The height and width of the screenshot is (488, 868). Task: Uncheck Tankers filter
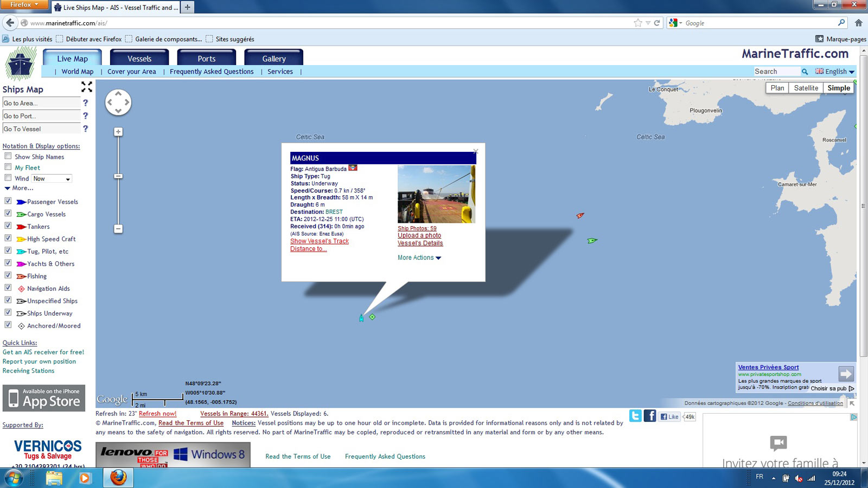click(8, 226)
